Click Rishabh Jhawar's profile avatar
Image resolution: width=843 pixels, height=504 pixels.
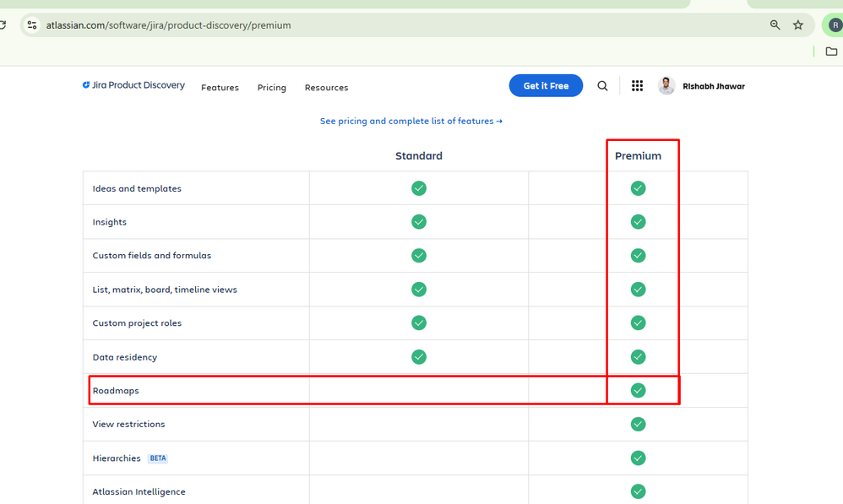[666, 86]
